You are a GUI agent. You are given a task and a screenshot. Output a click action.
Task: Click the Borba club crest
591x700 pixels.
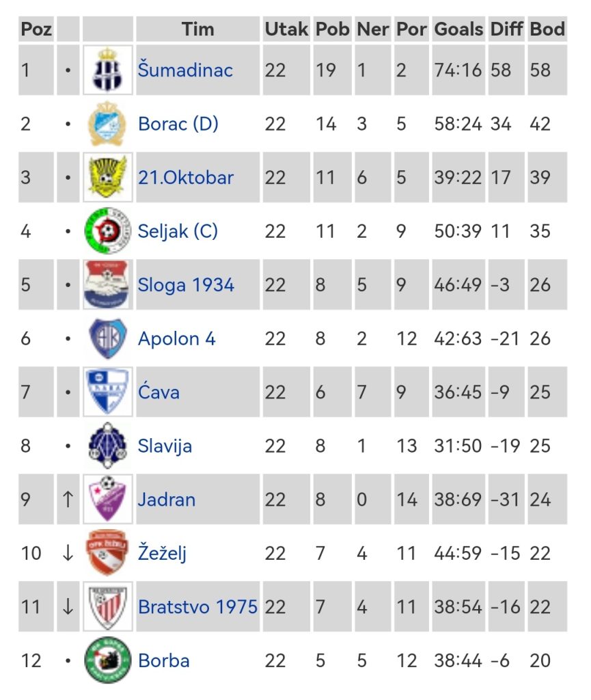[108, 660]
